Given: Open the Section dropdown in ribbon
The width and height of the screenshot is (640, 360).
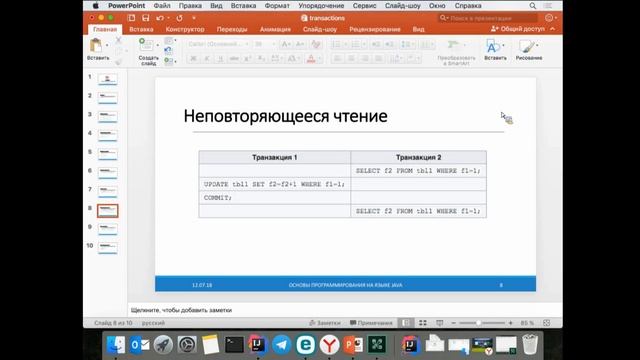Looking at the screenshot, I should coord(169,61).
